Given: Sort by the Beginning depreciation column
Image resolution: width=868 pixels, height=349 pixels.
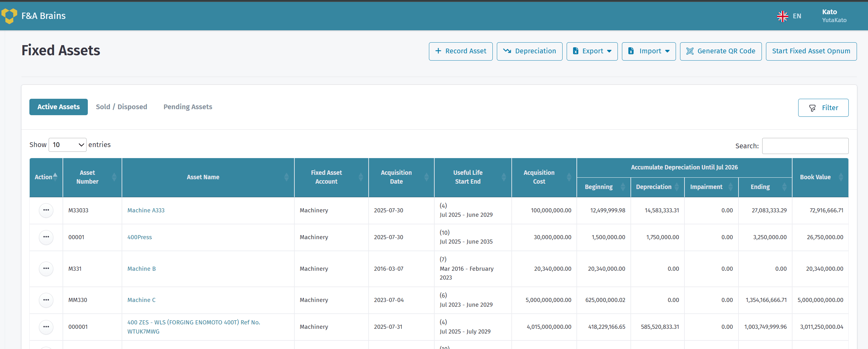Looking at the screenshot, I should click(x=623, y=187).
